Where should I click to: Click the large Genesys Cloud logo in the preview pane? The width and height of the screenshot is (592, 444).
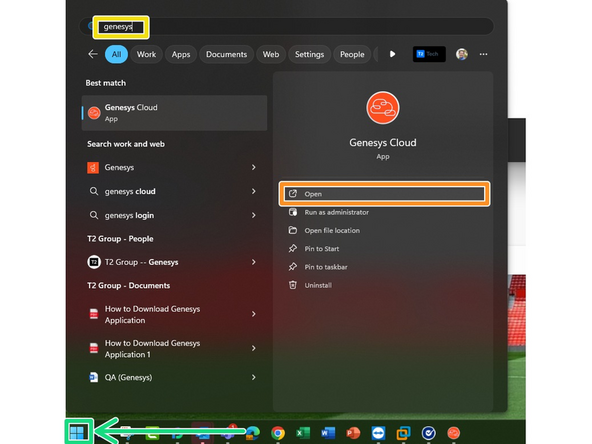click(x=382, y=108)
